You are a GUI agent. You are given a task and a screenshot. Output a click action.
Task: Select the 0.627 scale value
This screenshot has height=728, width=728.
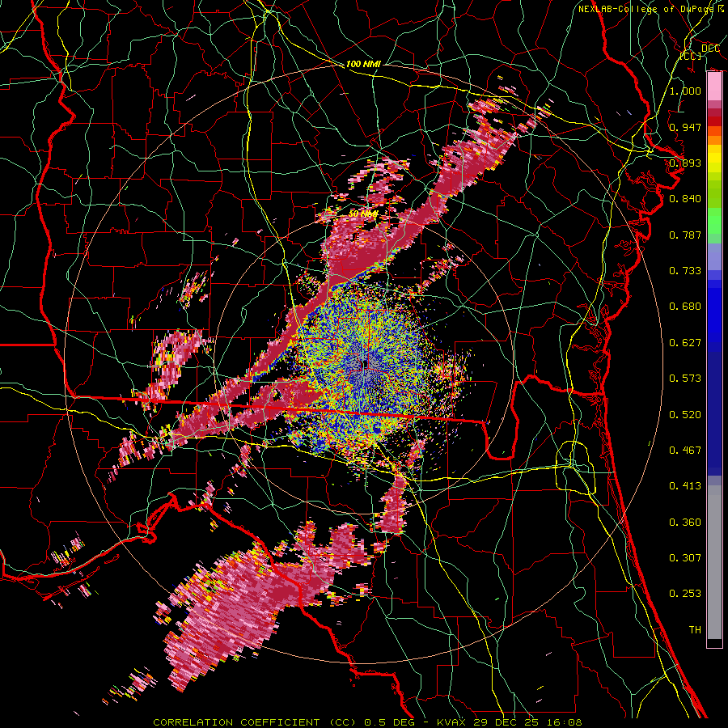[x=685, y=343]
